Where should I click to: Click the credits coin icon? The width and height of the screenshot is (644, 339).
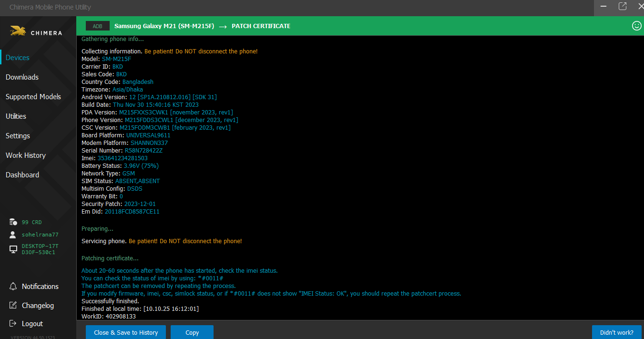click(13, 222)
